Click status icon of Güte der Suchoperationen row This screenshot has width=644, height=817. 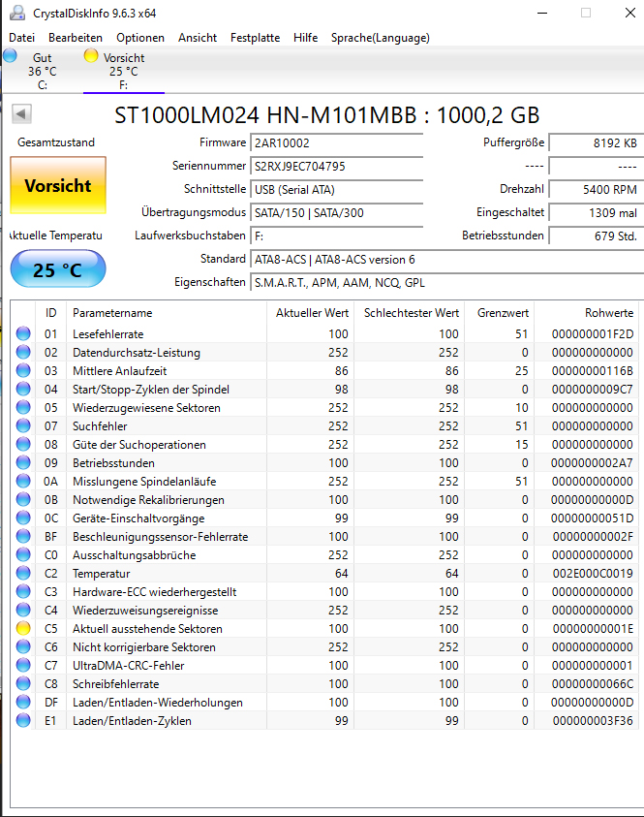[23, 444]
